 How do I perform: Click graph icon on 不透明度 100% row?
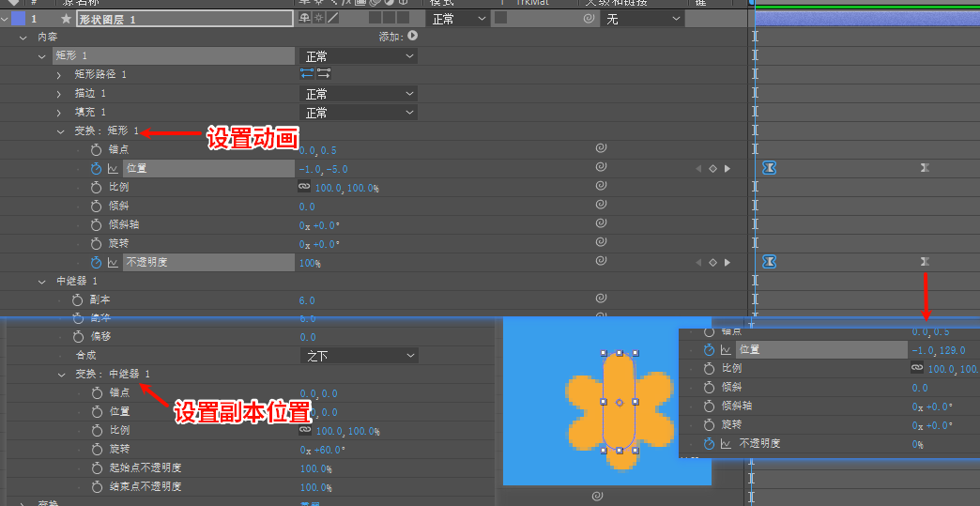click(114, 262)
